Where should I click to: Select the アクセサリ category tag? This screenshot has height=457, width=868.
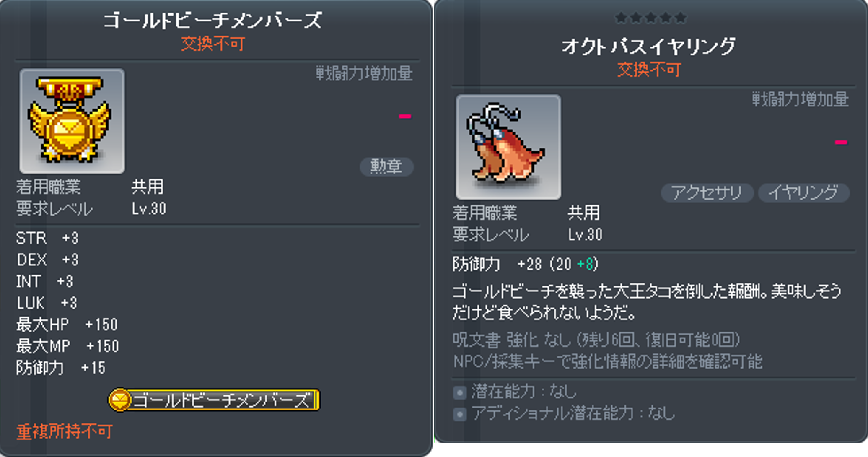click(707, 192)
